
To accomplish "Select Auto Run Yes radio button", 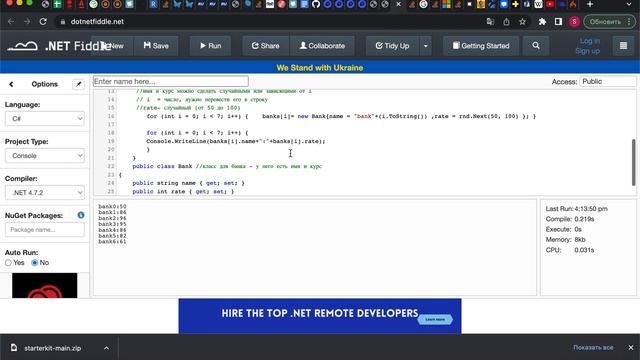I will coord(8,263).
